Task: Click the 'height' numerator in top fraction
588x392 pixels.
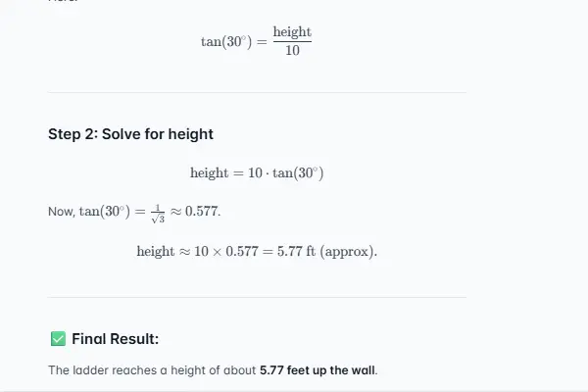Action: [292, 32]
